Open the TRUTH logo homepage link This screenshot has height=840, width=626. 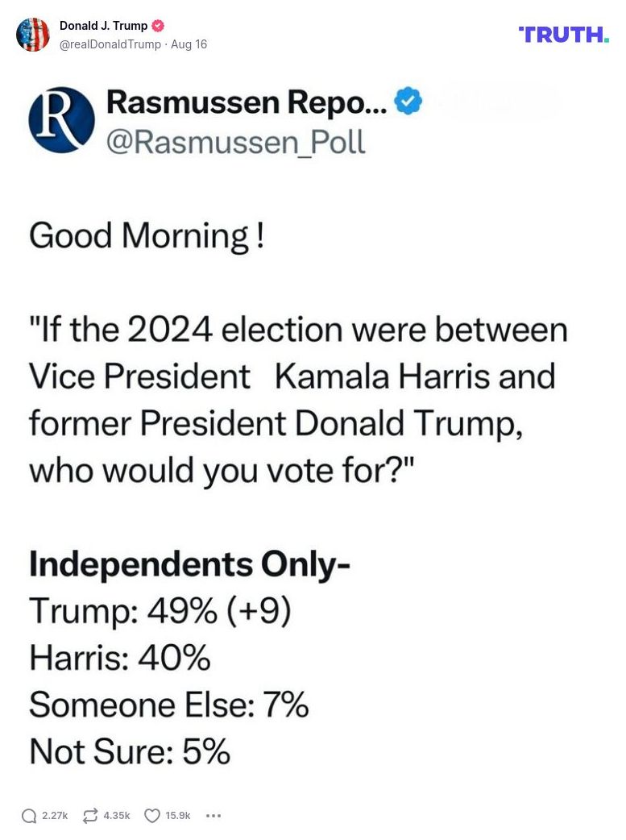pyautogui.click(x=562, y=35)
